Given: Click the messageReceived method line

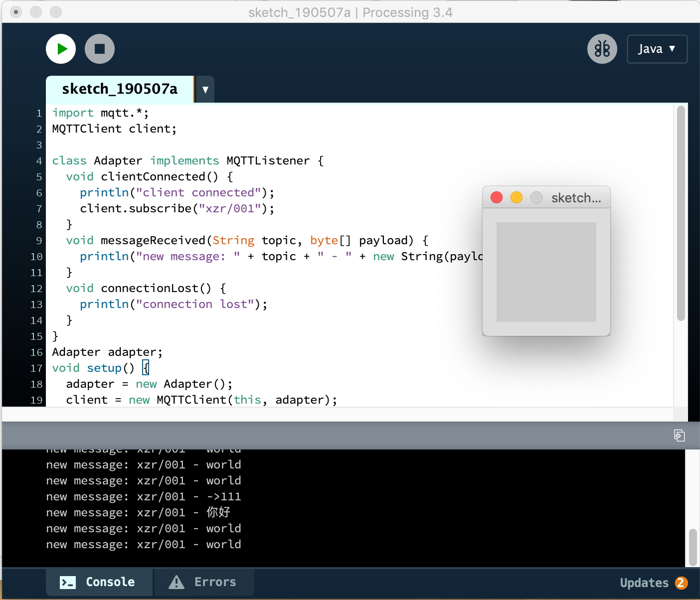Looking at the screenshot, I should click(x=247, y=241).
